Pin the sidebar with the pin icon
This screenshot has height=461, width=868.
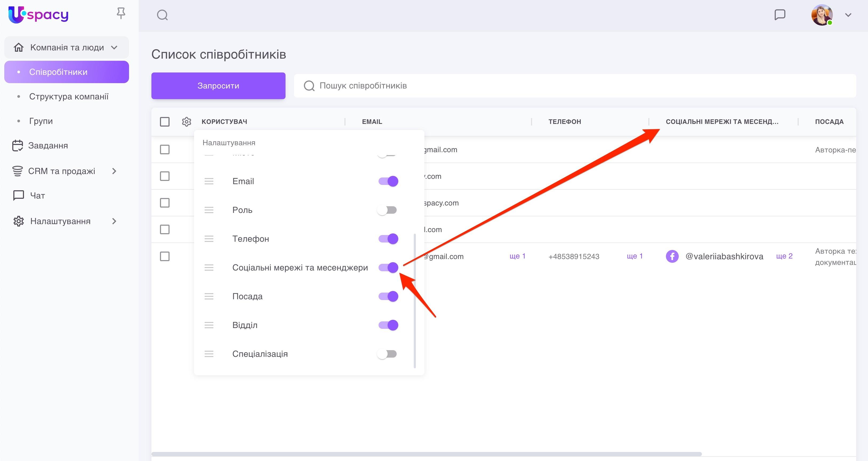click(x=121, y=14)
